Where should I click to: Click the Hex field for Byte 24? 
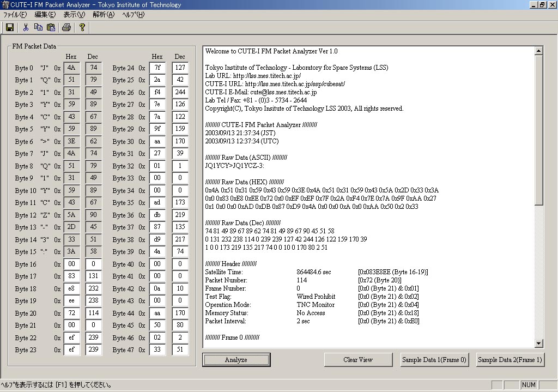[x=157, y=68]
